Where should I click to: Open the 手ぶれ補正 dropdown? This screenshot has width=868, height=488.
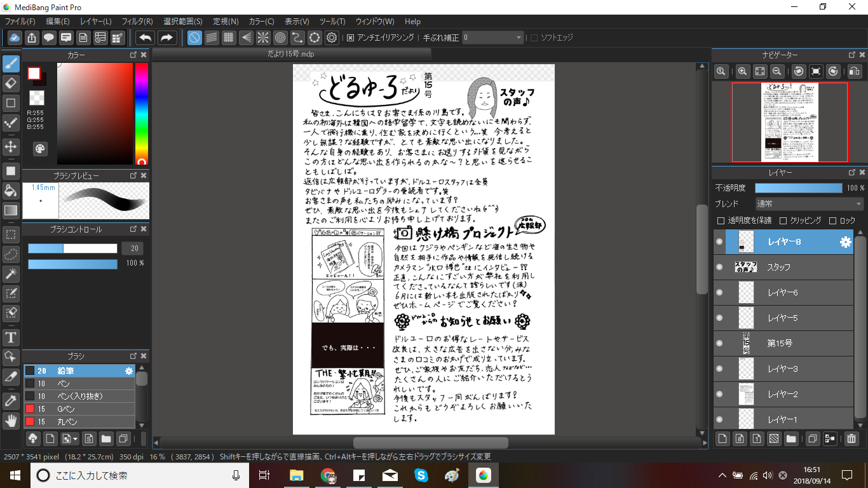[492, 37]
